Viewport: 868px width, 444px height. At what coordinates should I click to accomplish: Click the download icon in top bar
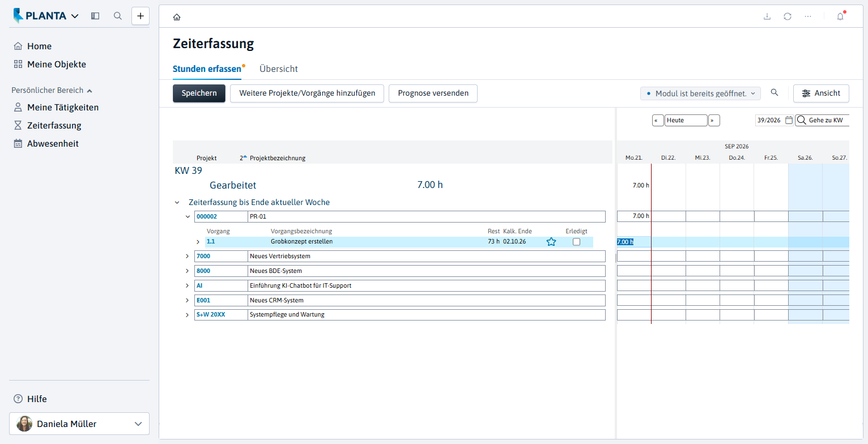tap(767, 16)
